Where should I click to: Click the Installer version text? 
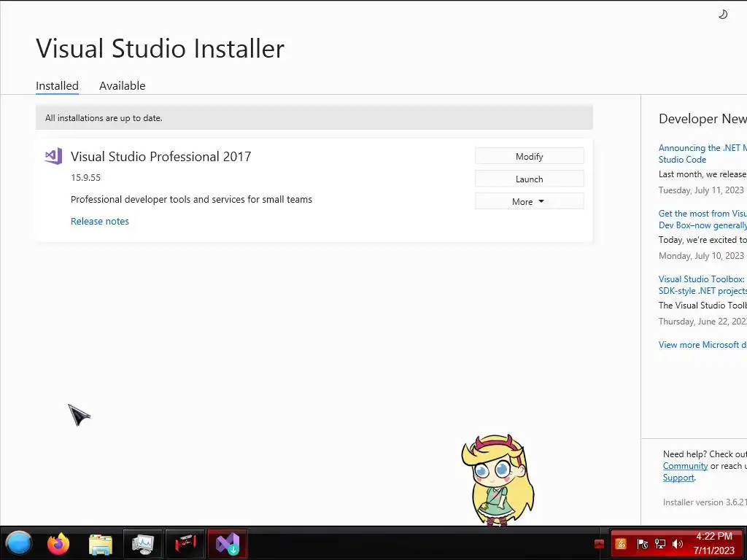(705, 502)
